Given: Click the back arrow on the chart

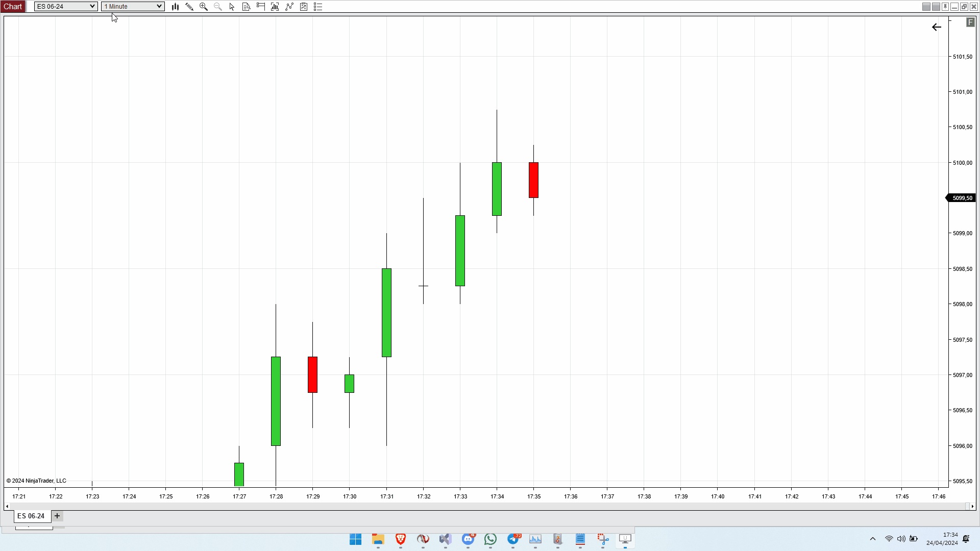Looking at the screenshot, I should coord(937,27).
